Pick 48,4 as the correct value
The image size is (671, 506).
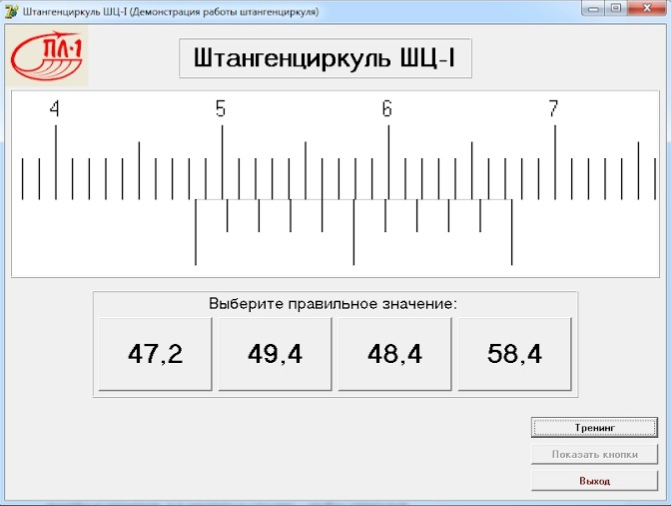point(395,354)
